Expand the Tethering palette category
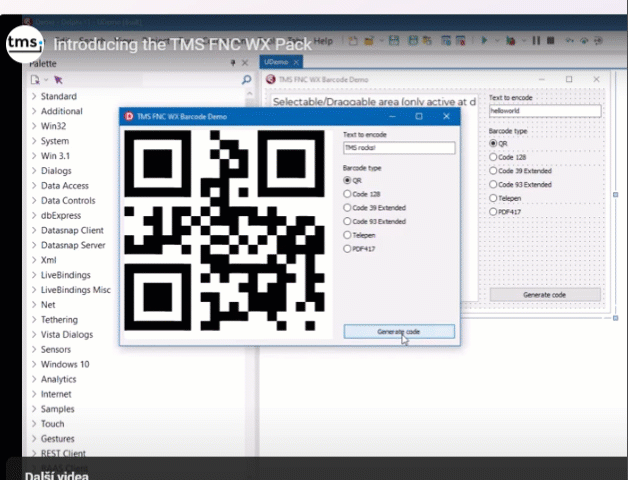Viewport: 628px width, 480px height. [34, 319]
